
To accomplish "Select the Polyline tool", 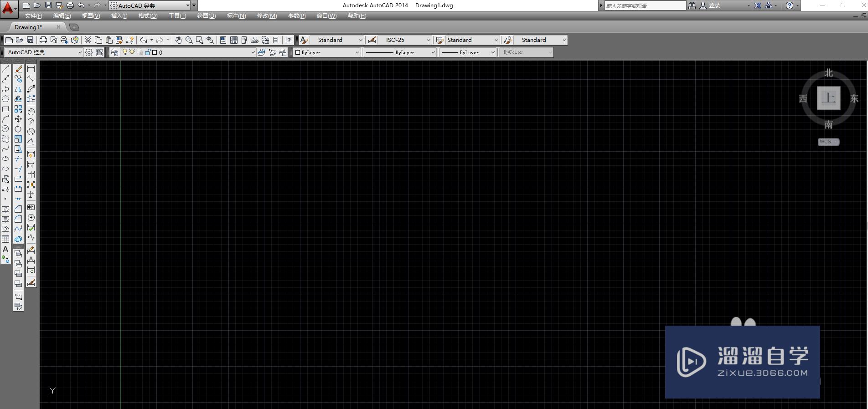I will pos(5,89).
